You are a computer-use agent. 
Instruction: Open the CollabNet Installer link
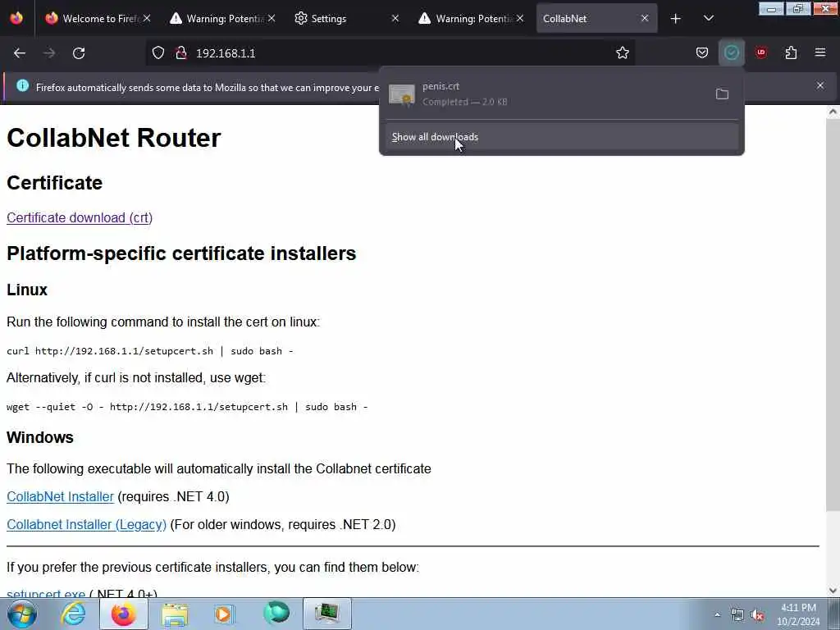point(60,496)
